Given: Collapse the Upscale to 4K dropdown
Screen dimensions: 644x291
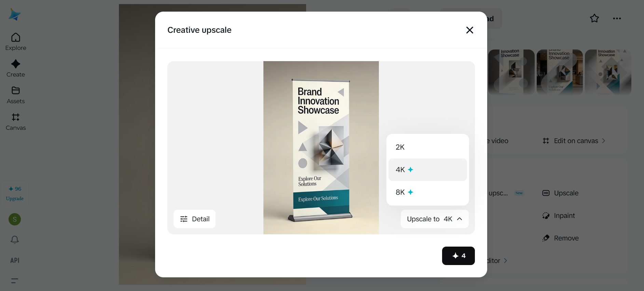Looking at the screenshot, I should (x=435, y=219).
